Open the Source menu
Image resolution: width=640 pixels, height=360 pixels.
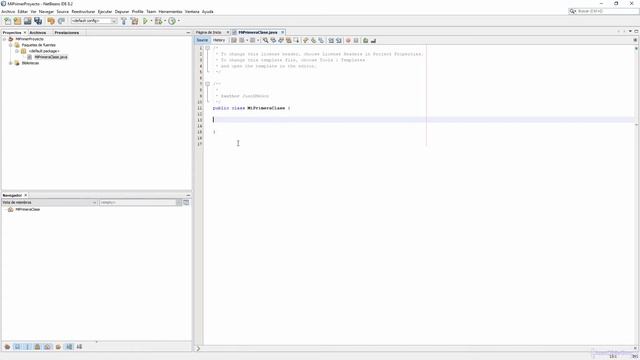click(62, 11)
